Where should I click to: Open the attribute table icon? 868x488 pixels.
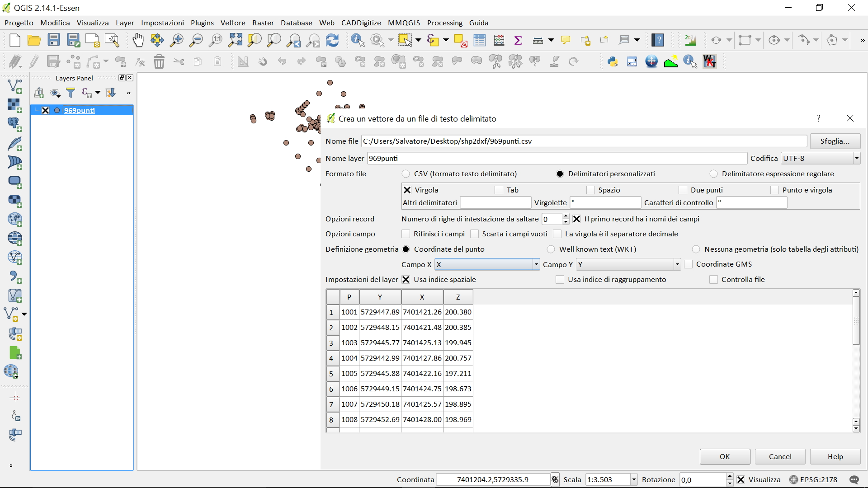point(479,40)
